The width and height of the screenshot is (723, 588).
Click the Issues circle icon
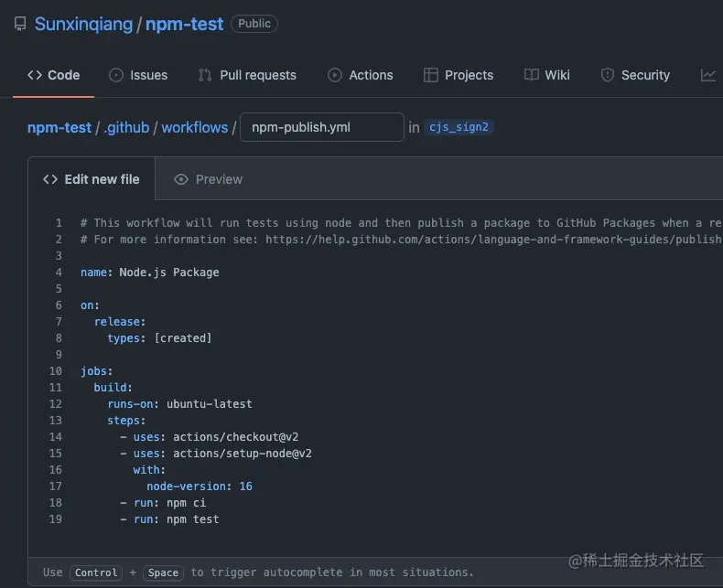[116, 75]
